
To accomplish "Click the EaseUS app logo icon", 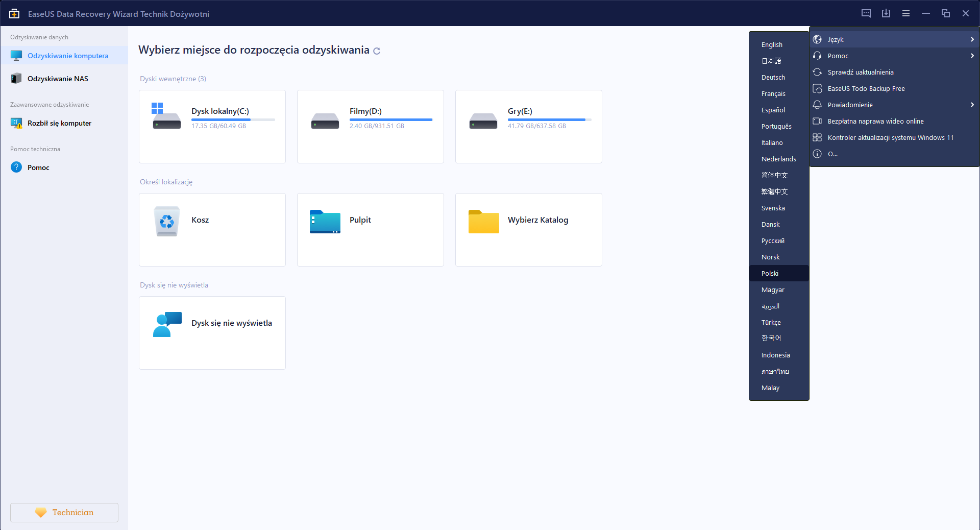I will point(14,14).
